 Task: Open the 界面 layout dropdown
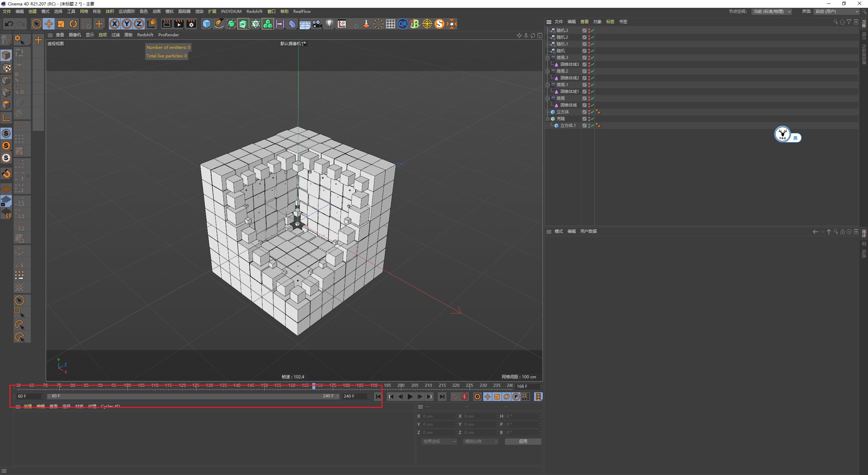[836, 12]
